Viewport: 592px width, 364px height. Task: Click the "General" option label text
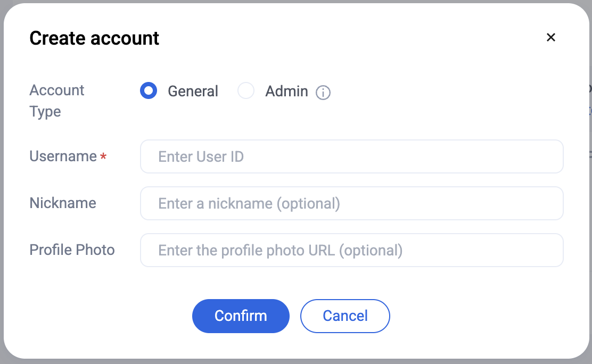pos(193,91)
